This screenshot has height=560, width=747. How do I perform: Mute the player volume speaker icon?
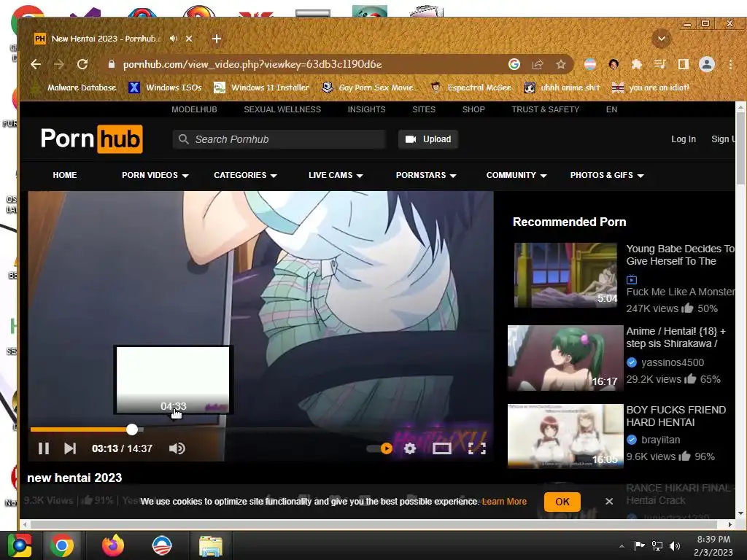click(x=177, y=448)
